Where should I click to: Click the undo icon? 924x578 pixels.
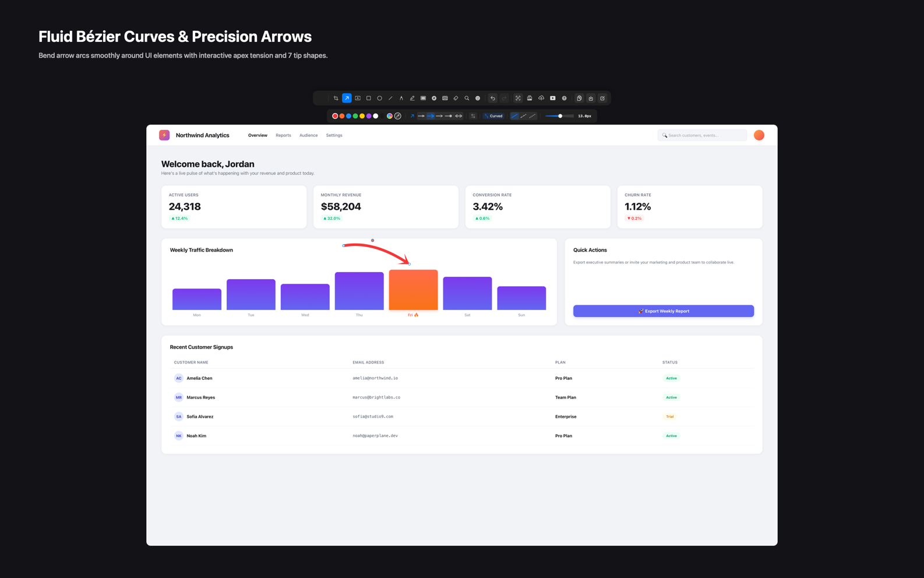coord(493,98)
